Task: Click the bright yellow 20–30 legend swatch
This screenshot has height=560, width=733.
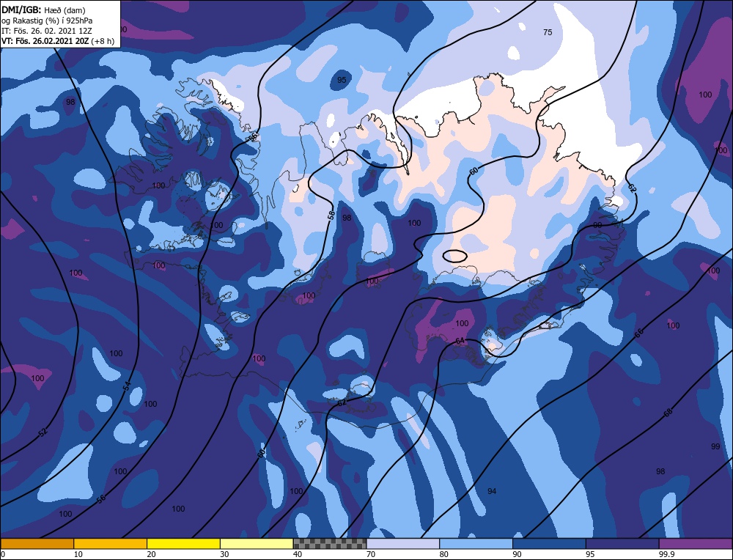Action: point(183,544)
